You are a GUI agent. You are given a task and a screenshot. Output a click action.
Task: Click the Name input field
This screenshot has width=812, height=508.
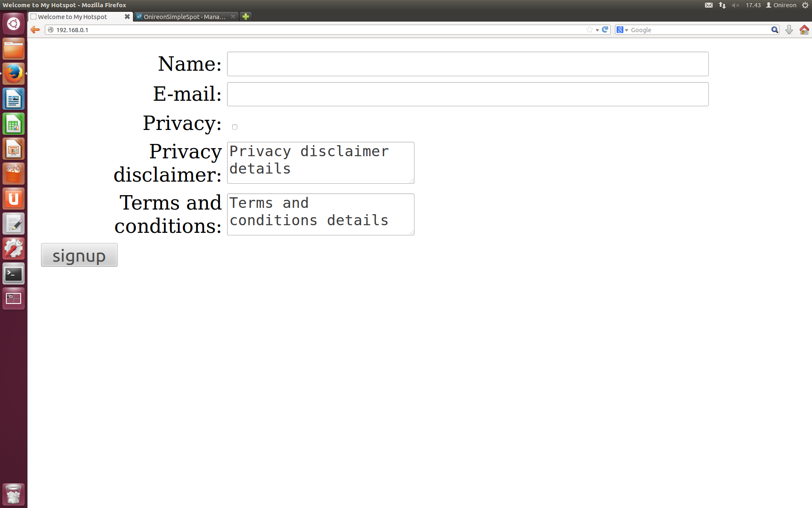pos(468,64)
